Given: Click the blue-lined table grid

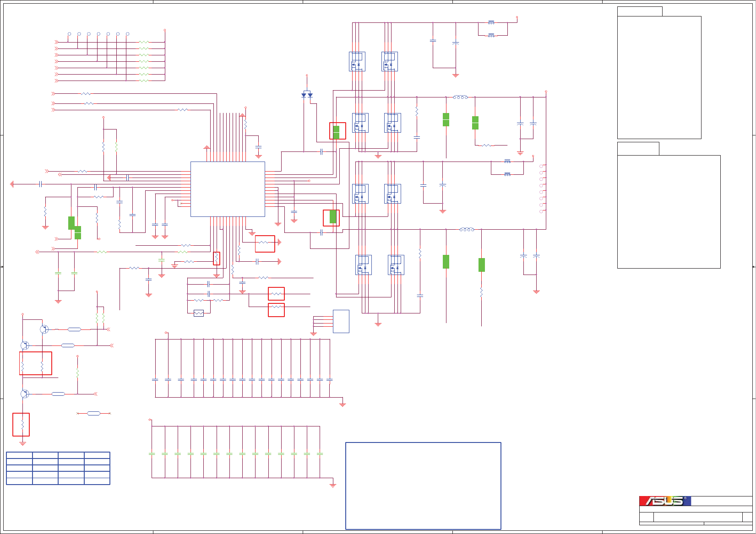Looking at the screenshot, I should pos(58,468).
